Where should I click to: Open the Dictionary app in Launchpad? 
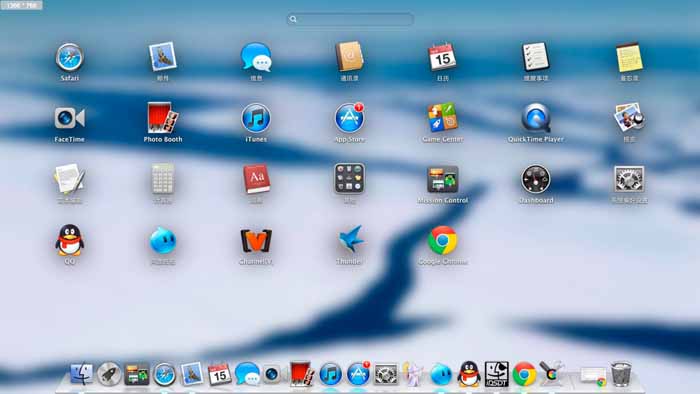256,179
